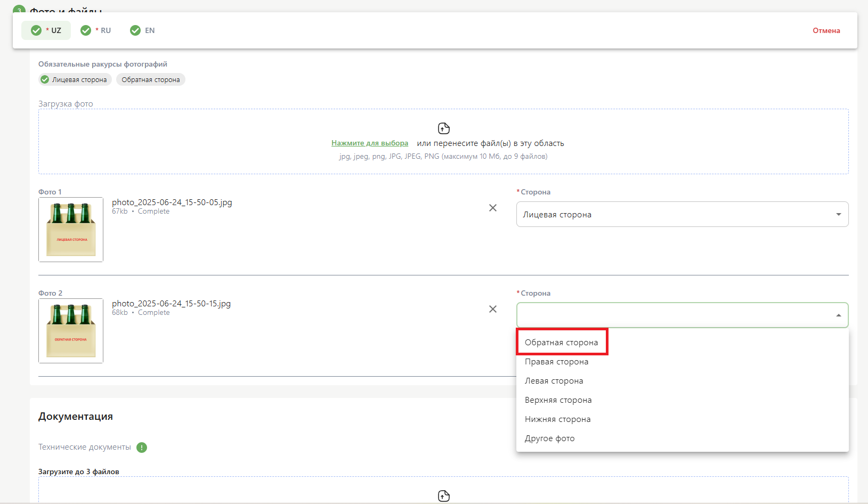Click the green checkmark next to UZ
This screenshot has height=504, width=868.
pyautogui.click(x=36, y=30)
